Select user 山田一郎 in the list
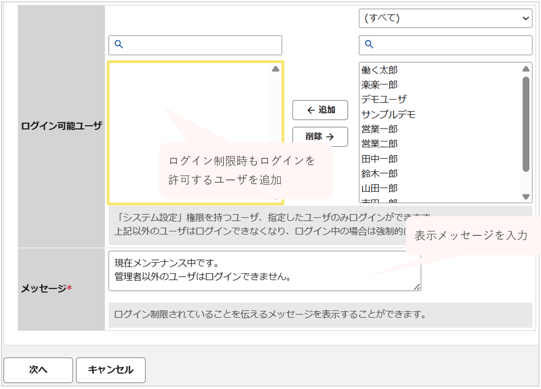The image size is (541, 389). point(380,188)
